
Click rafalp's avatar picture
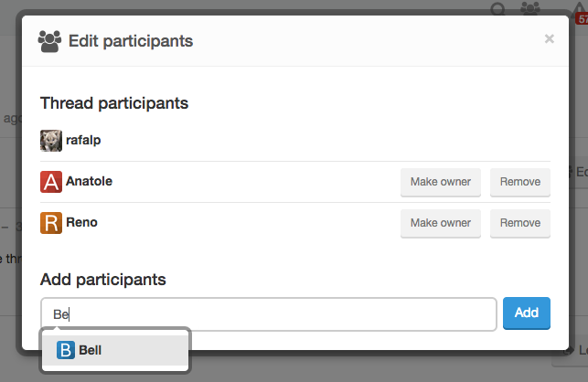point(51,141)
